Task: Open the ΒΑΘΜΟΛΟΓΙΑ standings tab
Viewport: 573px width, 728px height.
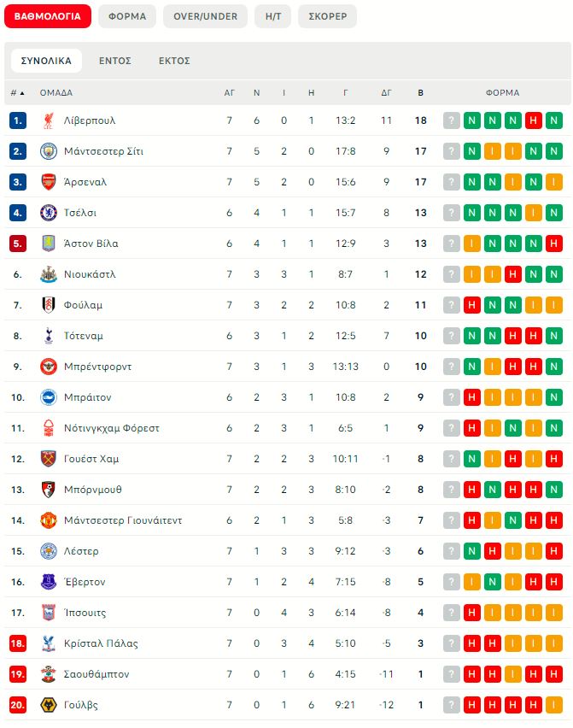Action: click(x=48, y=16)
